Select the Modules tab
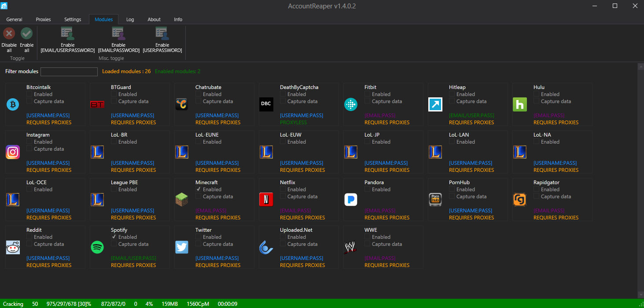The height and width of the screenshot is (308, 644). point(104,19)
